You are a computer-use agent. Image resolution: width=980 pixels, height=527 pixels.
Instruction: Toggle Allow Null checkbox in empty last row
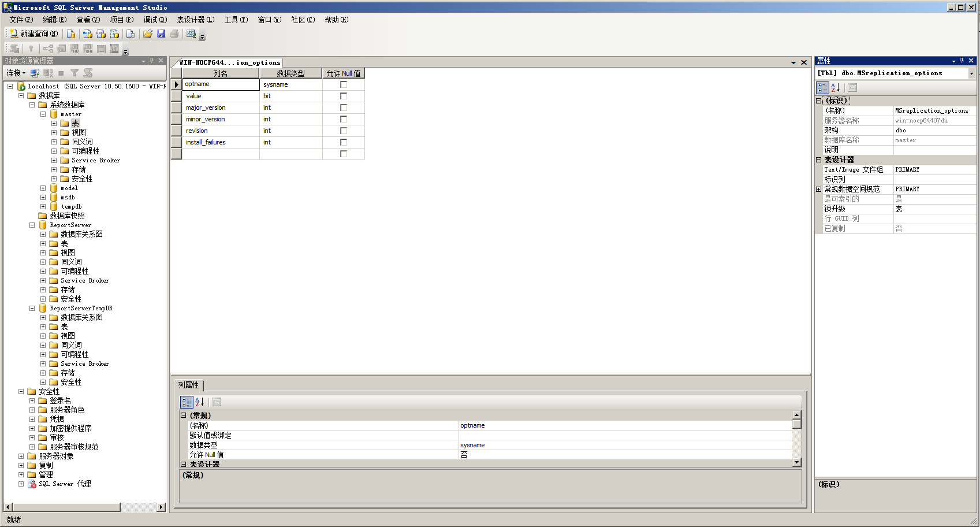(x=344, y=154)
